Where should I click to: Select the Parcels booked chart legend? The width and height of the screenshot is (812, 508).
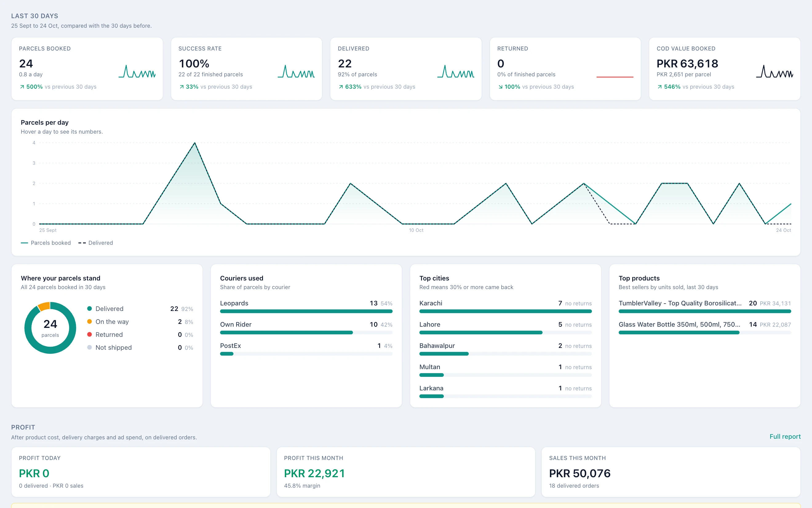tap(46, 243)
